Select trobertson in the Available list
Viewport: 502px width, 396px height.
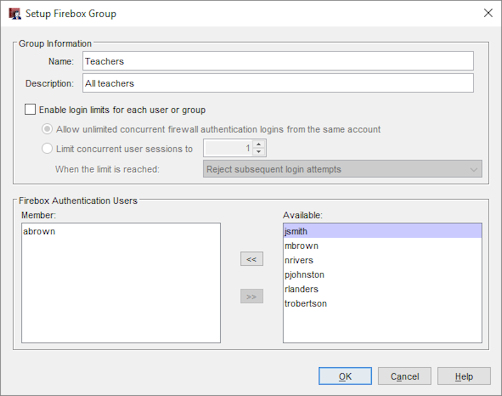(x=382, y=303)
